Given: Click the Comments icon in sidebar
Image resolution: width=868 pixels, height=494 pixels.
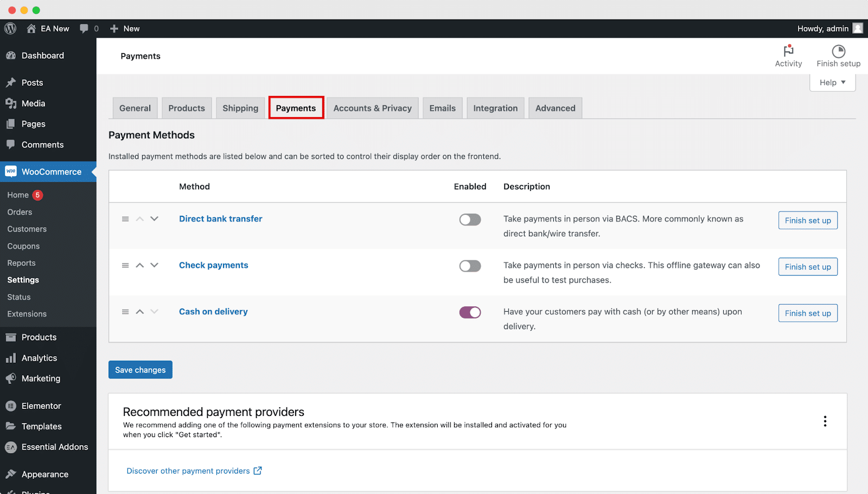Looking at the screenshot, I should (x=11, y=144).
